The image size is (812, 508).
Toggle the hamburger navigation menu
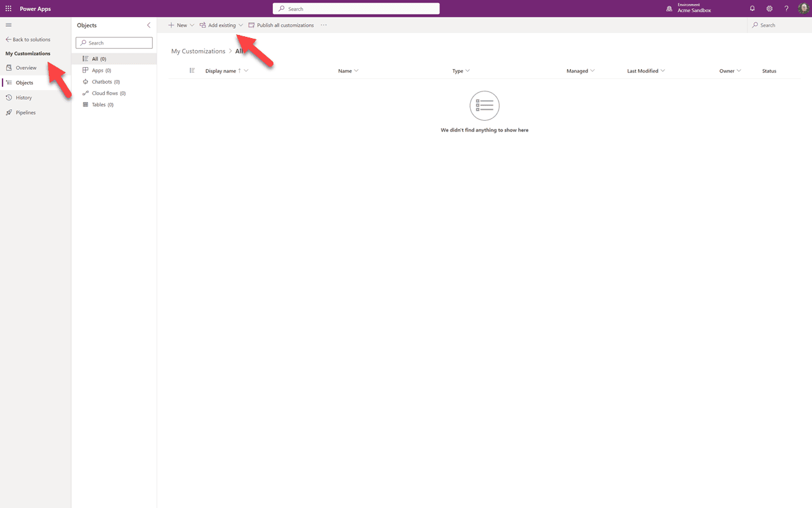point(8,25)
